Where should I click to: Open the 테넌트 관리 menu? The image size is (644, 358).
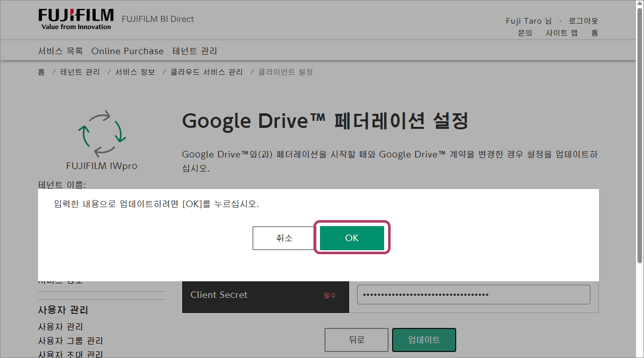click(195, 51)
